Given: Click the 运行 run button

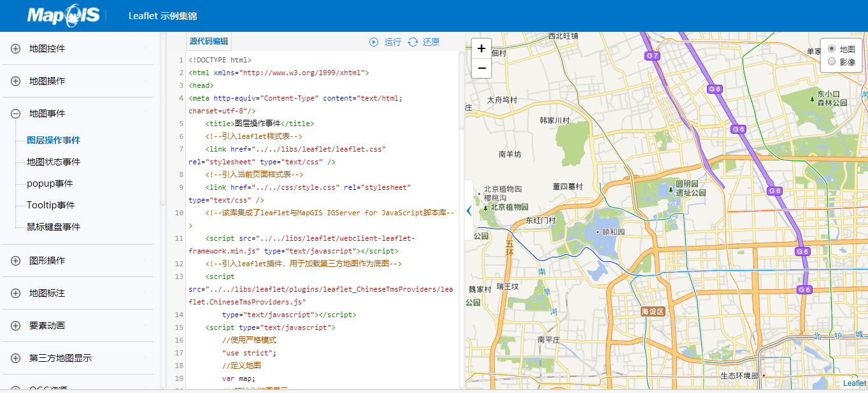Looking at the screenshot, I should 386,42.
